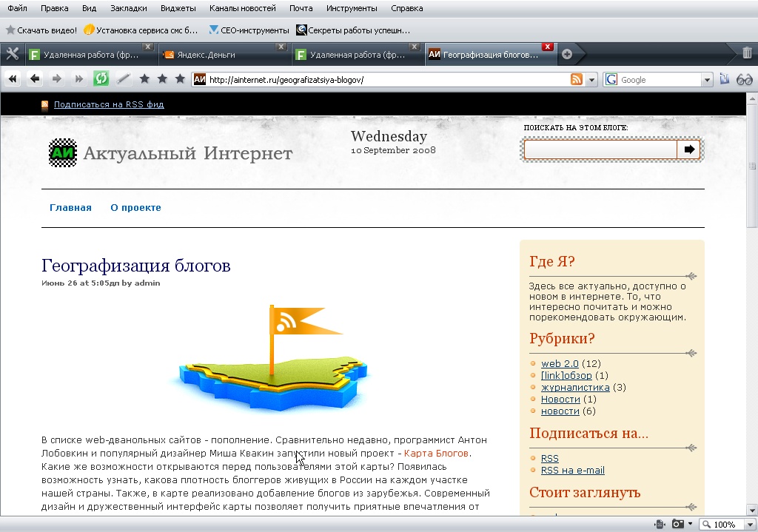Click the status bar sound icon
The height and width of the screenshot is (532, 758).
[660, 525]
